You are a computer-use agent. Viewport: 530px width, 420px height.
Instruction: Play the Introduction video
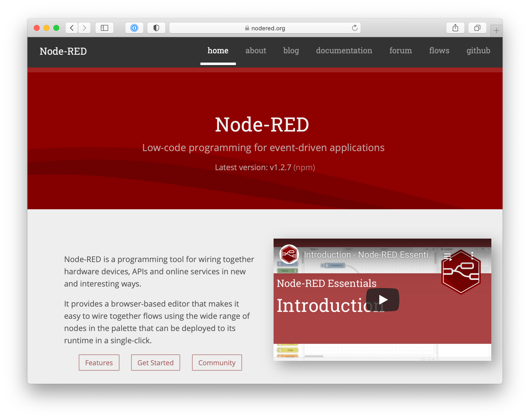pyautogui.click(x=382, y=300)
